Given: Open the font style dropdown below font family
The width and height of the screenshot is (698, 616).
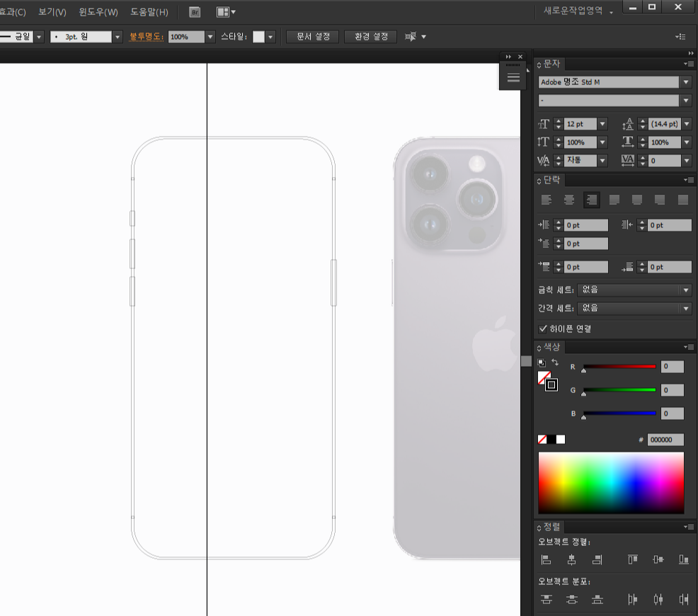Looking at the screenshot, I should pos(686,101).
